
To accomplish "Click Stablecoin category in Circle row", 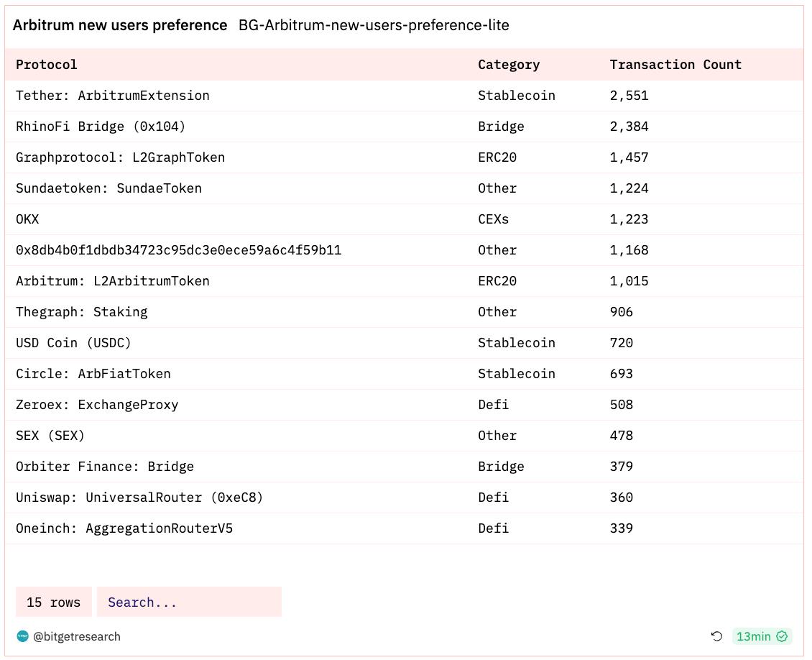I will click(517, 374).
